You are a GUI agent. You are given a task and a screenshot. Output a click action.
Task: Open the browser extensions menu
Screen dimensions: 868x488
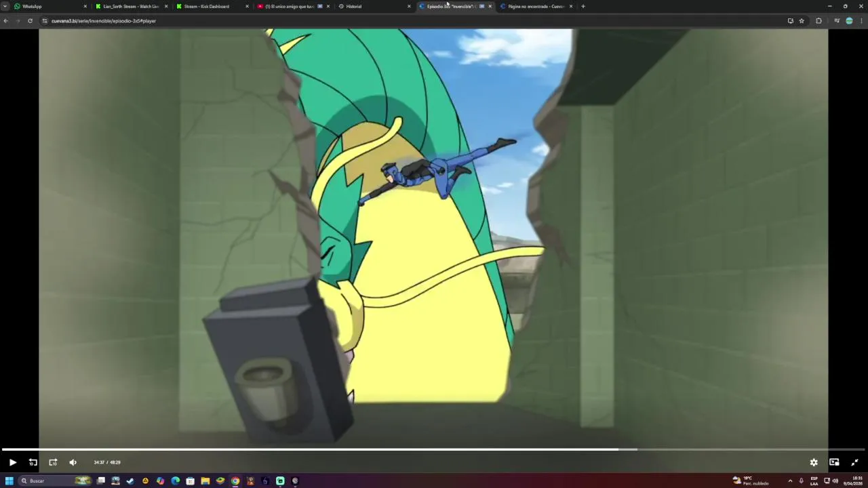818,21
